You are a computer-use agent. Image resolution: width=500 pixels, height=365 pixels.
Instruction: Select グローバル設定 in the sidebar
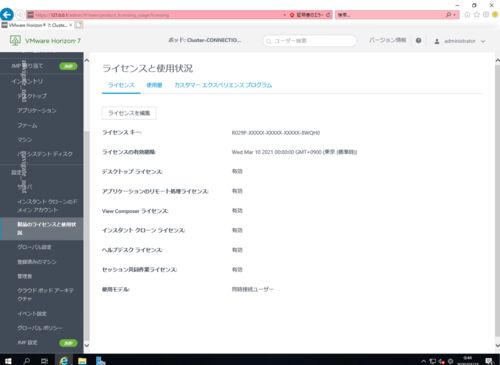pyautogui.click(x=34, y=247)
